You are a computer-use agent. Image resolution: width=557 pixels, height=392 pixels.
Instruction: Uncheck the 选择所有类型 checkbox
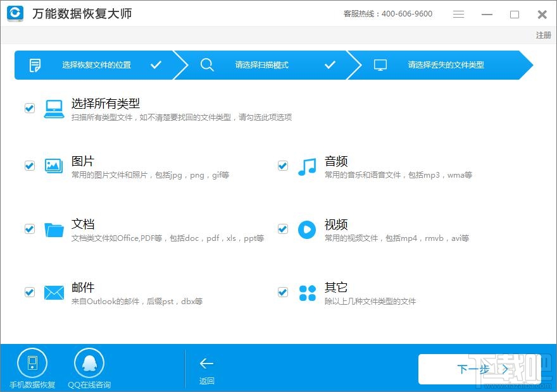point(29,107)
